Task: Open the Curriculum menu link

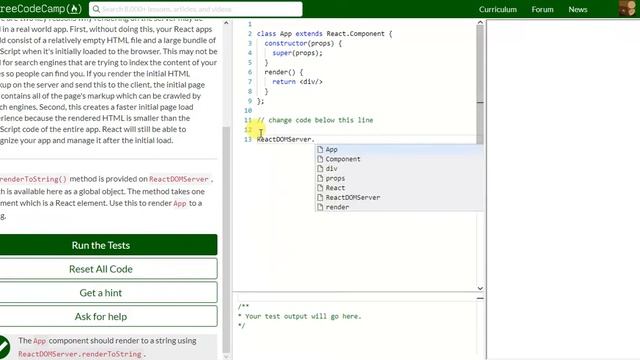Action: tap(498, 9)
